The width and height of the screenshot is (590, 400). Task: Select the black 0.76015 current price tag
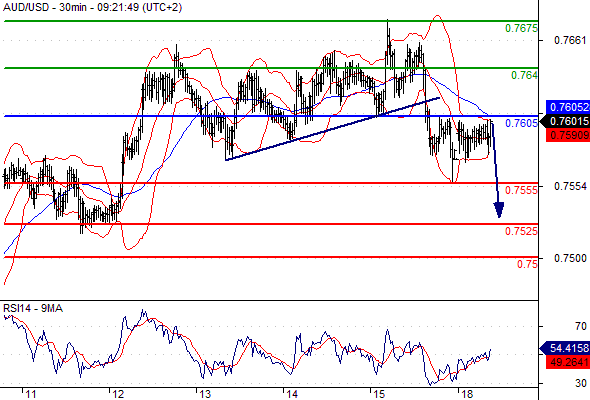click(566, 121)
